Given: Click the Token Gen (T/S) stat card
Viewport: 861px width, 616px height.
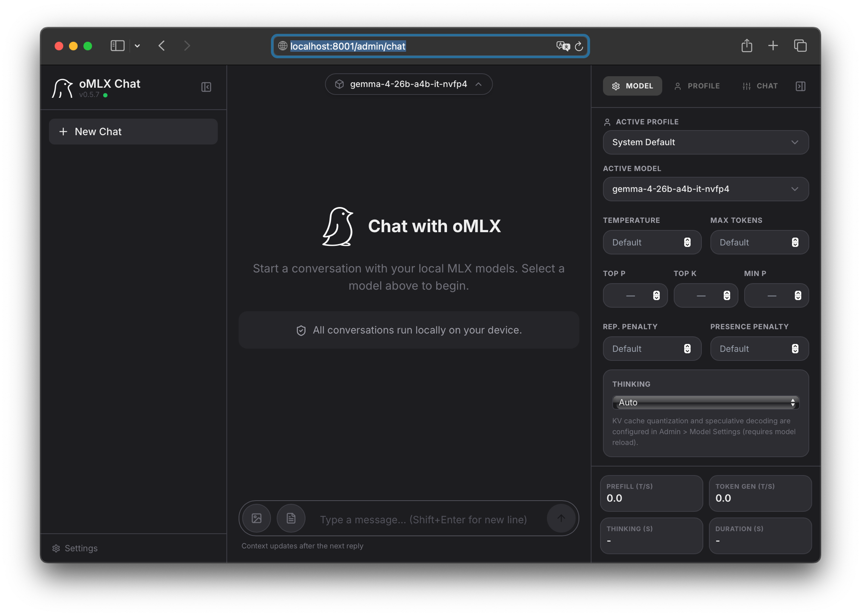Looking at the screenshot, I should coord(760,493).
